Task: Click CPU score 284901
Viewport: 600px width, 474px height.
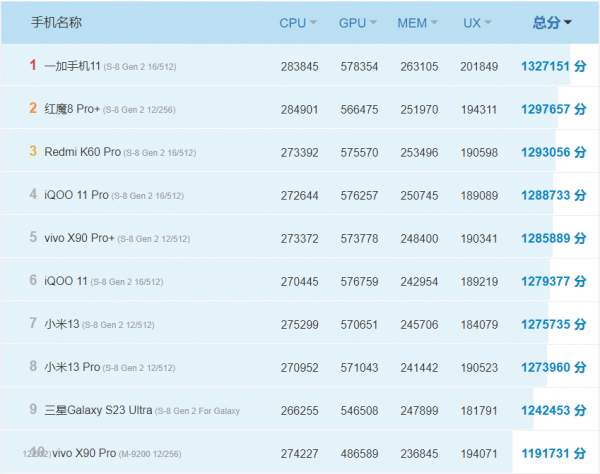Action: click(300, 110)
